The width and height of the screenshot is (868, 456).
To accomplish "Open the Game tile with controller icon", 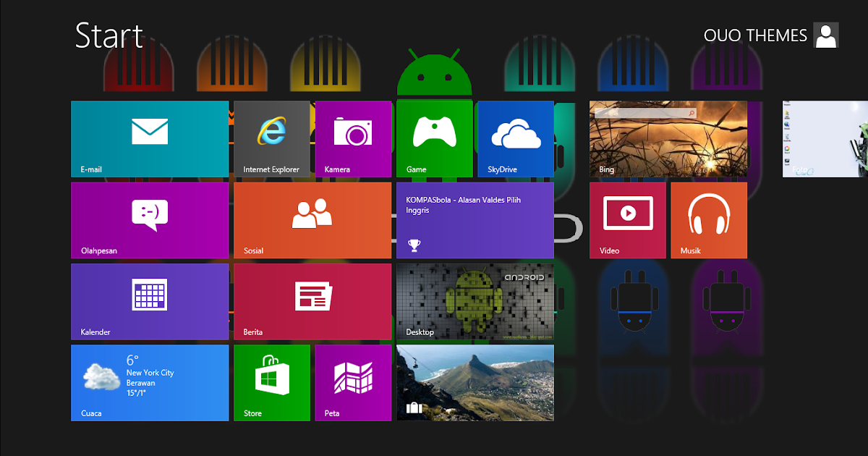I will 434,139.
